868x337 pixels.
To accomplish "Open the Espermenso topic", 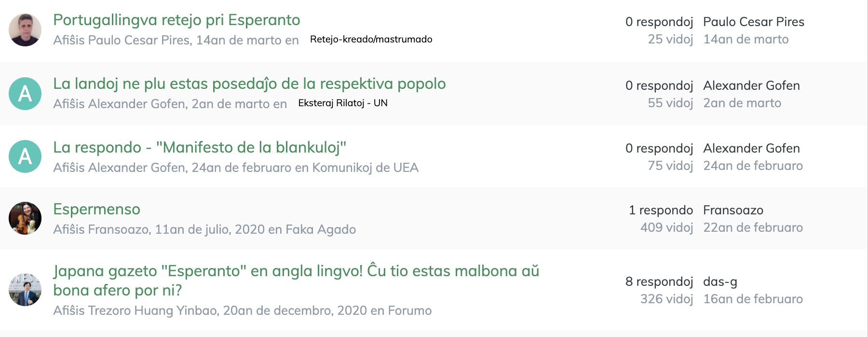I will [x=96, y=209].
